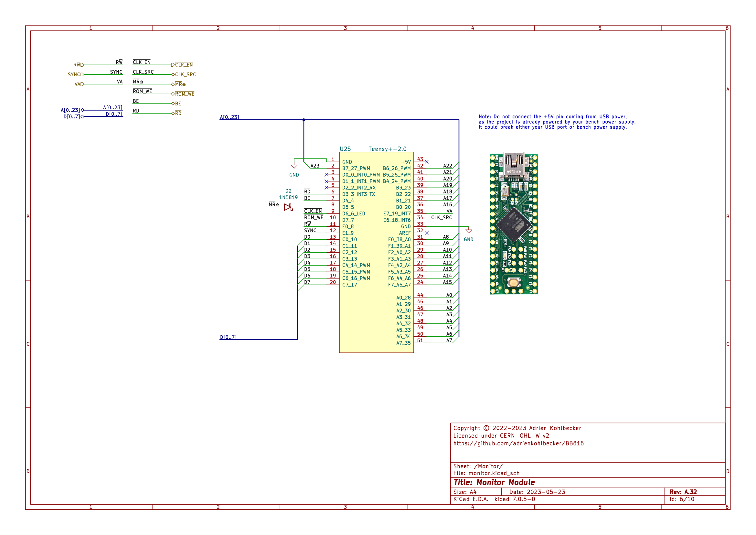Select the GND power symbol near pin 1
The image size is (756, 535).
pos(294,167)
